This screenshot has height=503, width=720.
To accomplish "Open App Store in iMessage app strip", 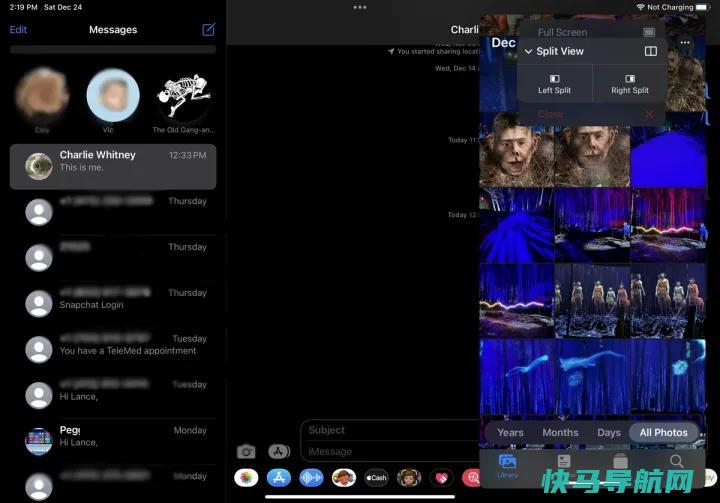I will pos(279,478).
